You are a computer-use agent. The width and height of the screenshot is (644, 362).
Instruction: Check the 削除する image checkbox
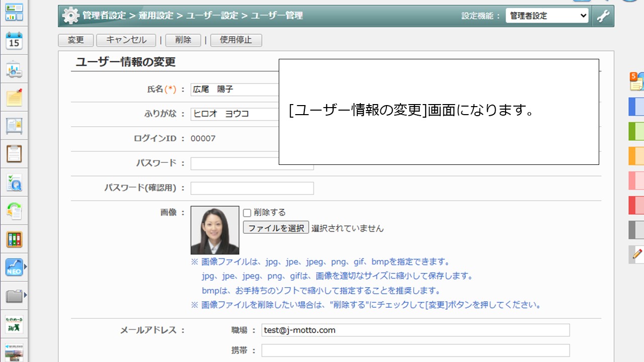(247, 213)
